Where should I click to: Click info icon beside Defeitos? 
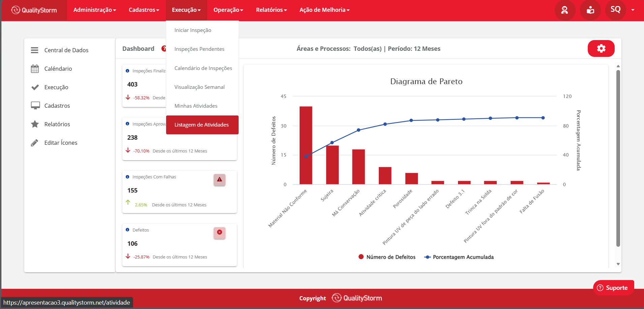tap(127, 230)
